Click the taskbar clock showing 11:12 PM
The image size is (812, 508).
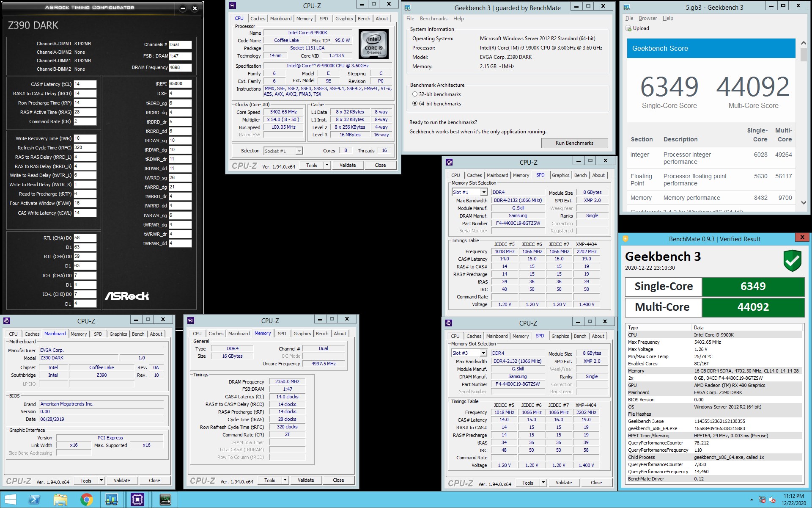tap(793, 500)
